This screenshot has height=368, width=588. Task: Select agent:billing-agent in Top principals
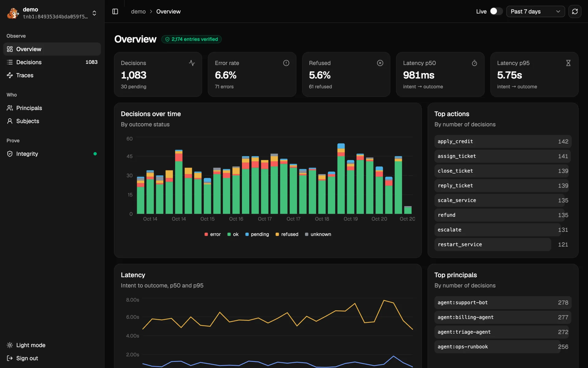(503, 317)
